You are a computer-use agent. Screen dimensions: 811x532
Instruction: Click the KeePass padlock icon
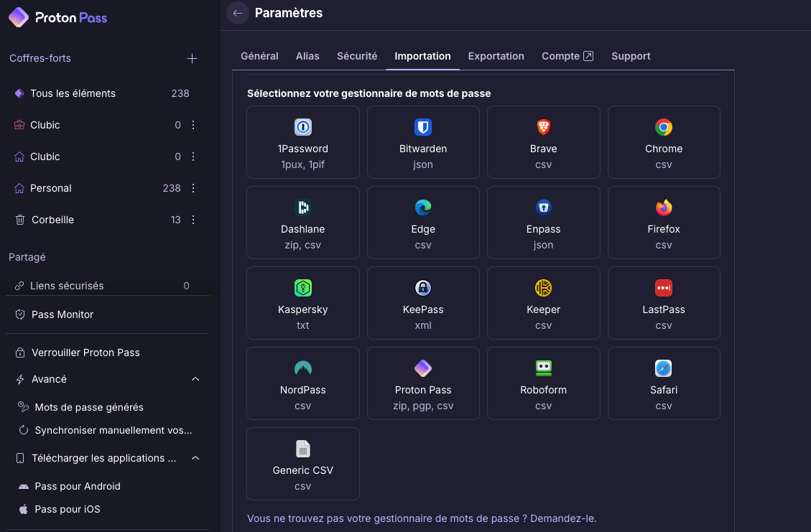click(x=423, y=288)
